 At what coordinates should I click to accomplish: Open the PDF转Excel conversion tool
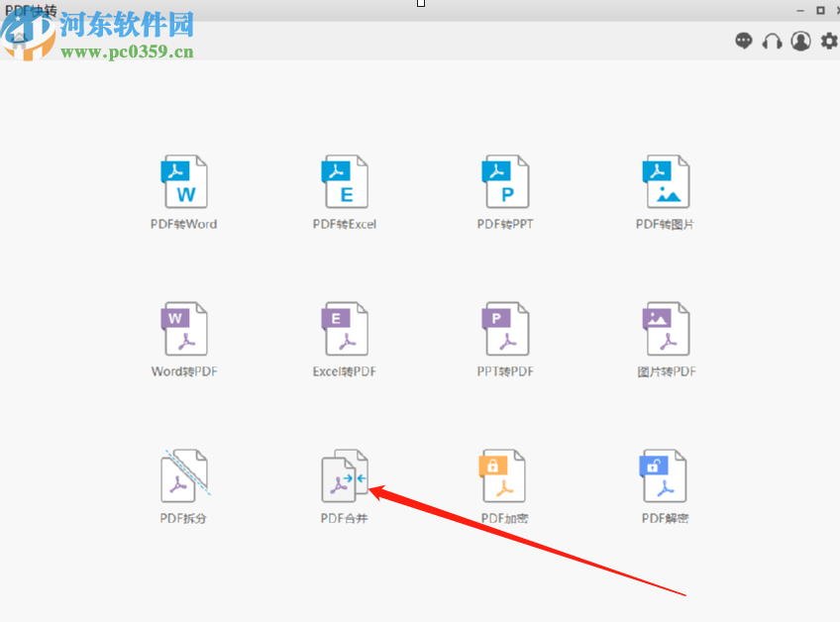pyautogui.click(x=345, y=180)
